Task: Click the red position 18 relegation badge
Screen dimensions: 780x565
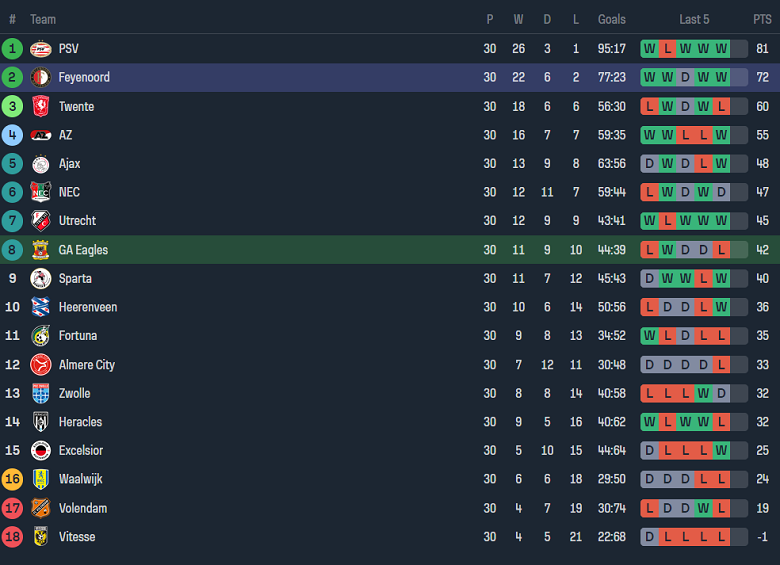Action: 13,537
